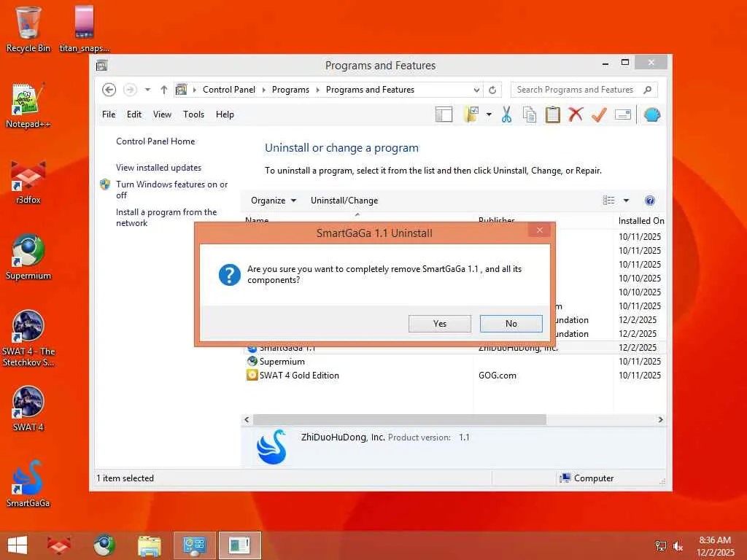Select the SWAT 4 Gold Edition row
This screenshot has height=560, width=747.
pos(455,376)
